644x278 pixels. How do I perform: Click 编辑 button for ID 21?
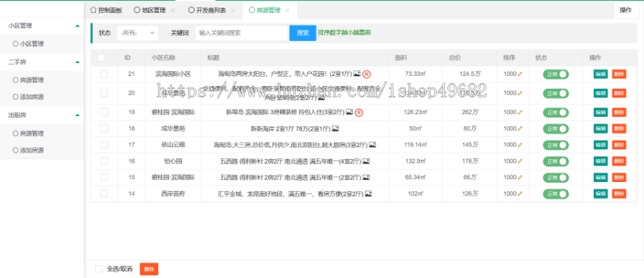[x=600, y=74]
